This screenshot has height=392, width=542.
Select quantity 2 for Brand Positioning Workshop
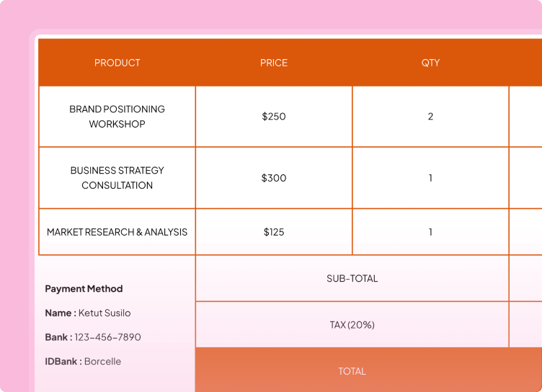pyautogui.click(x=430, y=117)
